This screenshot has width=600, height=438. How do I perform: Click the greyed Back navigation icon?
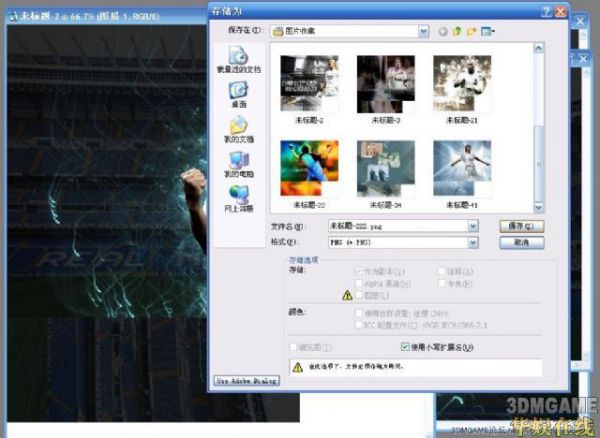(443, 31)
